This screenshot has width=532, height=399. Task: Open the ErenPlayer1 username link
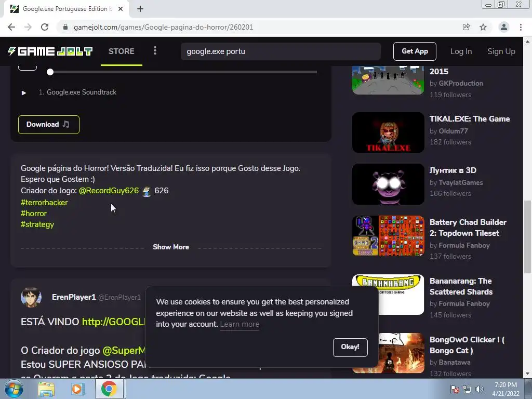click(x=74, y=297)
